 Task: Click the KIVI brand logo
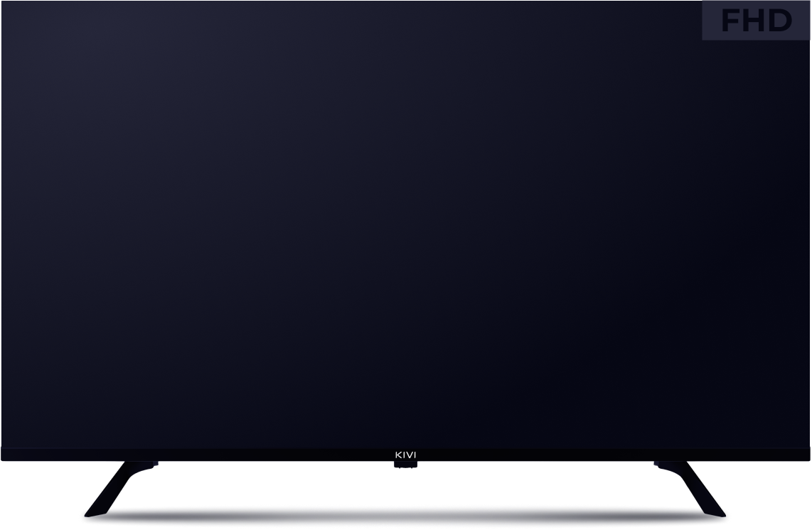point(406,455)
